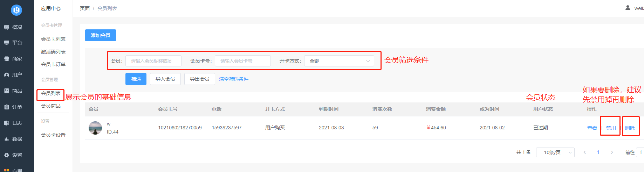Open the 10条/页 page size selector
Viewport: 644px width, 172px height.
(x=555, y=152)
